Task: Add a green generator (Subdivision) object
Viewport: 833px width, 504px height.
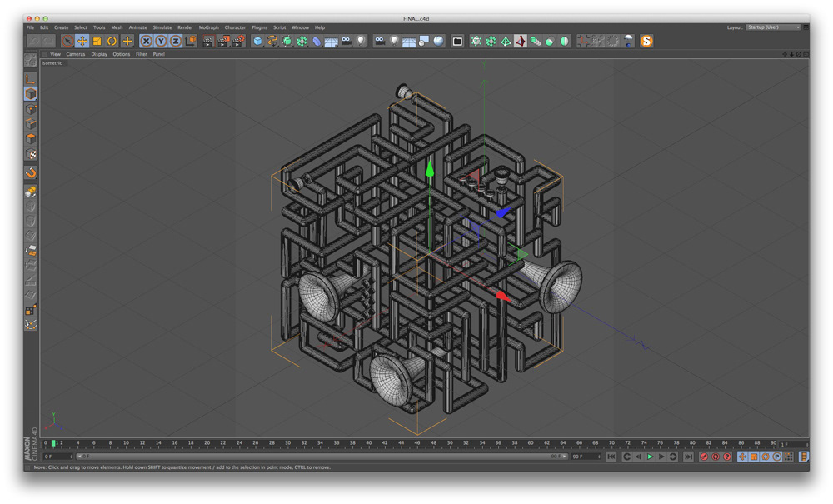Action: [x=287, y=41]
